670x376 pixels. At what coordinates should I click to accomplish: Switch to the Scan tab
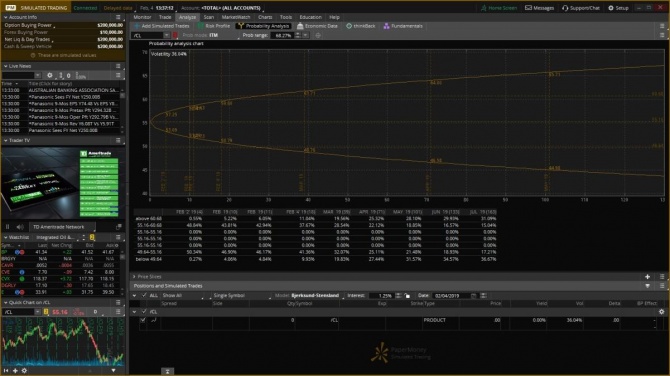pyautogui.click(x=209, y=17)
